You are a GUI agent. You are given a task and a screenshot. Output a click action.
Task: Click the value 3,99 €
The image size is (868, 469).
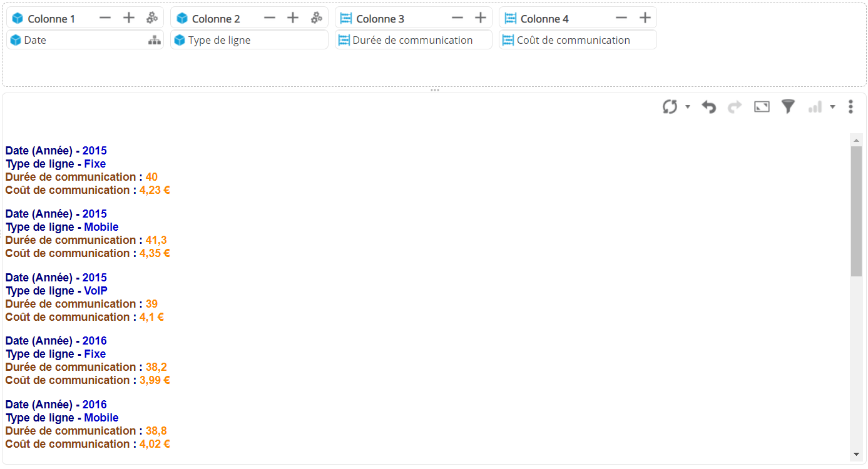(155, 380)
